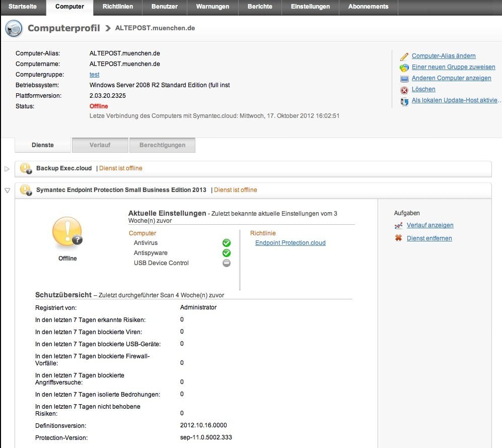Collapse the Symantec Endpoint Protection section
The image size is (502, 448).
7,190
